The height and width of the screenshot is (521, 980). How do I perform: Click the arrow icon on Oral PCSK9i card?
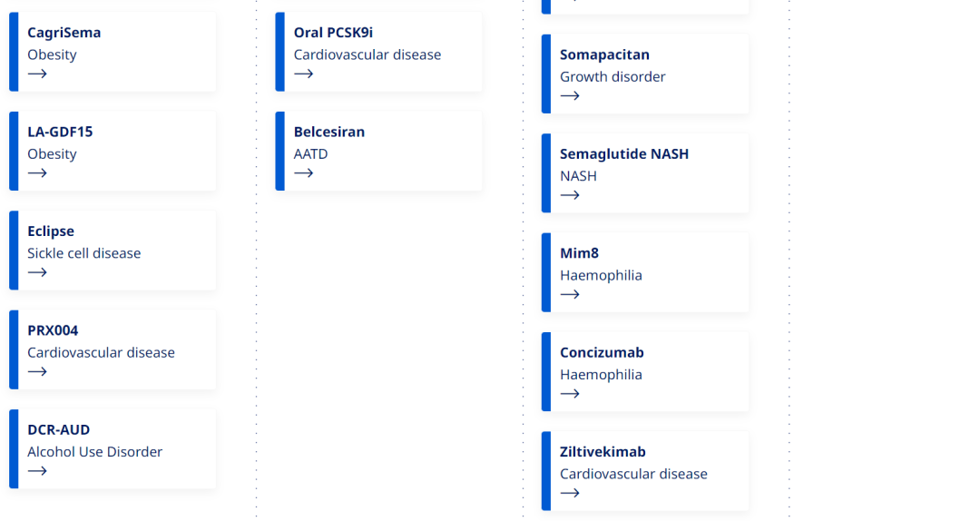click(x=304, y=74)
